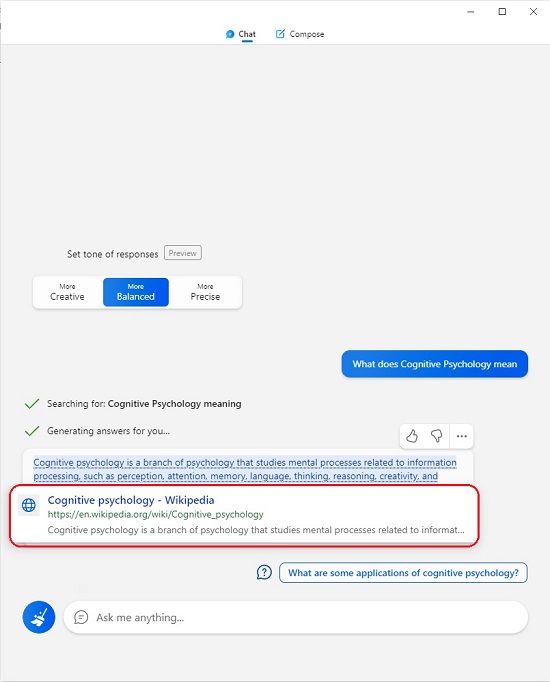The image size is (550, 682).
Task: Click suggested question about applications of cognitive psychology
Action: point(403,573)
